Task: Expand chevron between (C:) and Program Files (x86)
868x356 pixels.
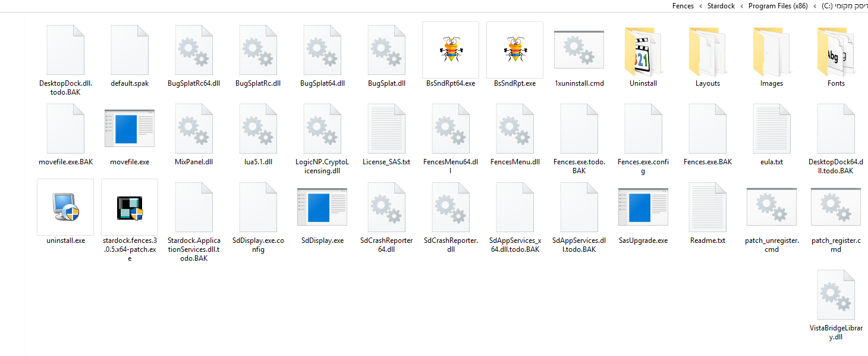Action: [x=814, y=6]
